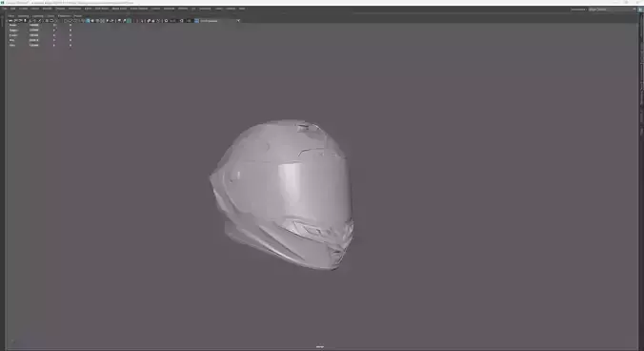Image resolution: width=644 pixels, height=351 pixels.
Task: Toggle textured display icon
Action: [102, 21]
